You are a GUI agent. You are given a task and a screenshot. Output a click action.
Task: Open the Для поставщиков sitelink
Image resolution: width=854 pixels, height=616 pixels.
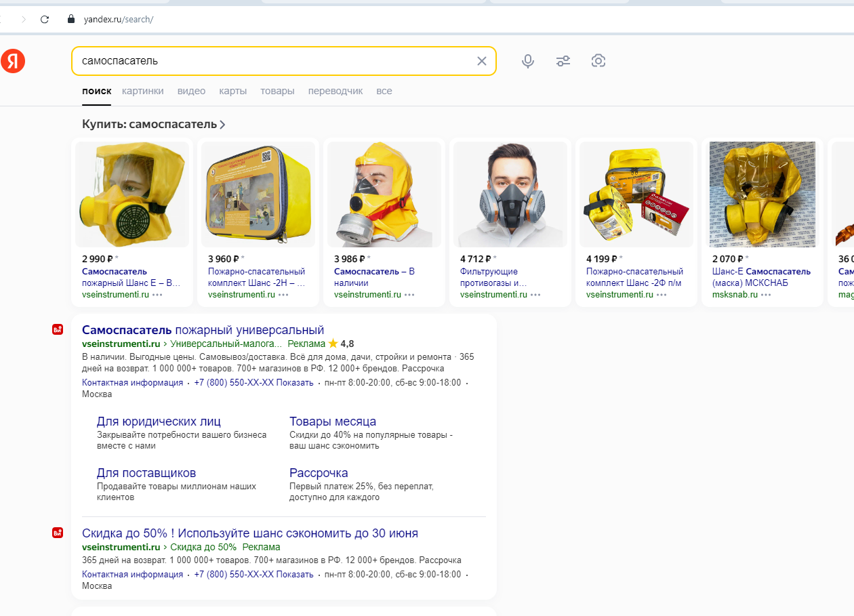pos(146,473)
